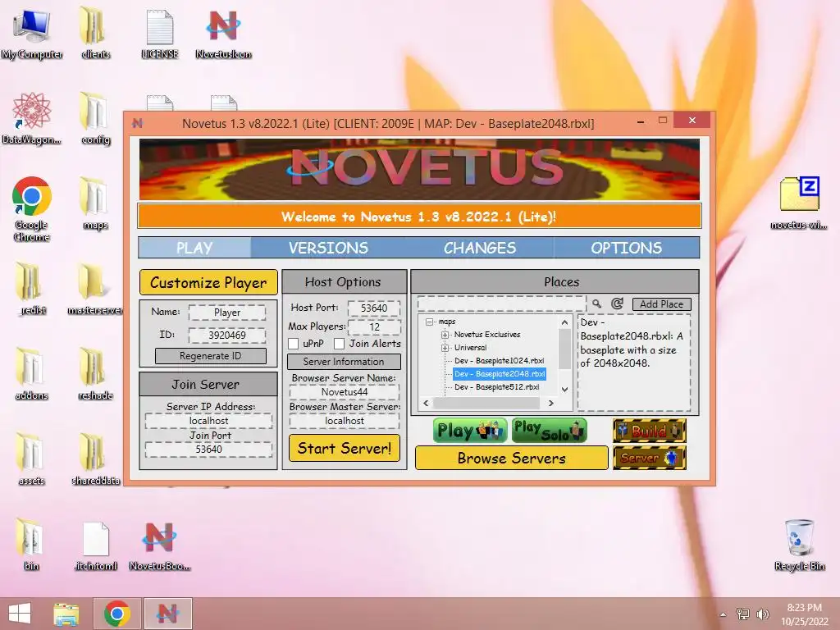This screenshot has width=840, height=630.
Task: Open the LICENSE file icon
Action: (x=160, y=32)
